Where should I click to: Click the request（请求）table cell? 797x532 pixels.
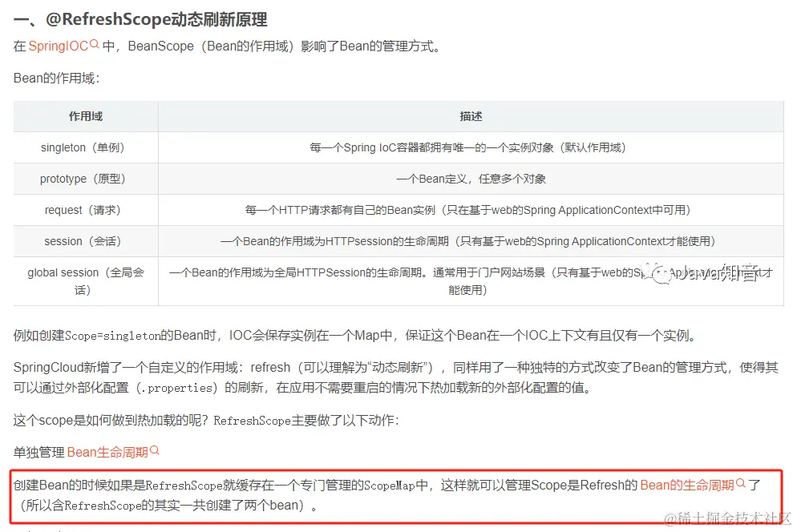pyautogui.click(x=86, y=210)
